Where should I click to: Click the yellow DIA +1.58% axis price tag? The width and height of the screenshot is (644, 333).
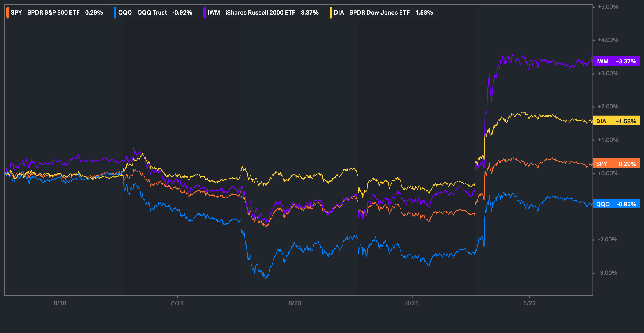point(616,121)
